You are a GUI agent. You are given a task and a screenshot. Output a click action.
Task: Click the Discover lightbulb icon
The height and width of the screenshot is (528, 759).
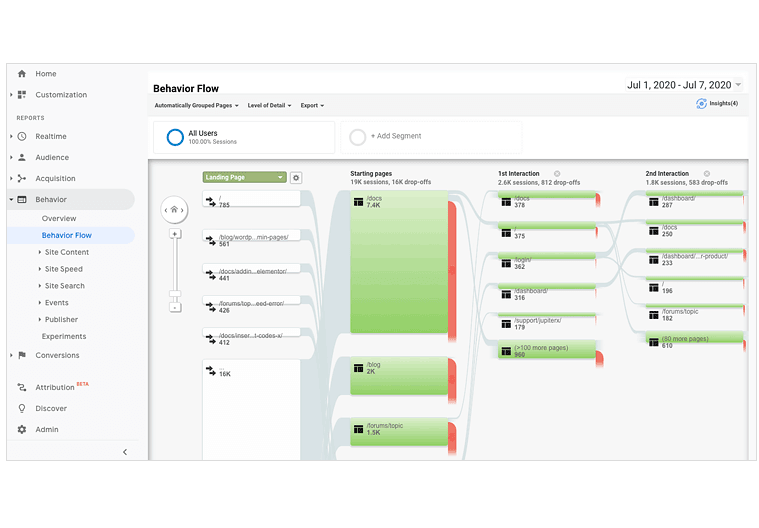(x=22, y=408)
